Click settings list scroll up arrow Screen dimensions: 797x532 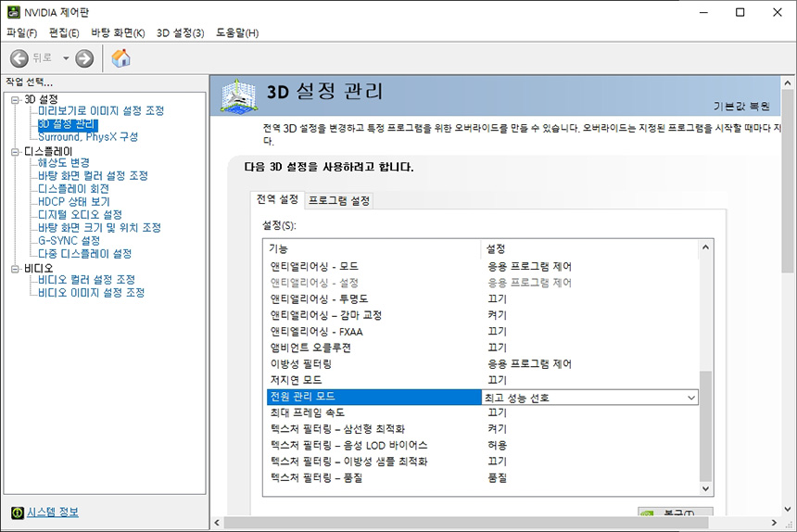[x=705, y=247]
